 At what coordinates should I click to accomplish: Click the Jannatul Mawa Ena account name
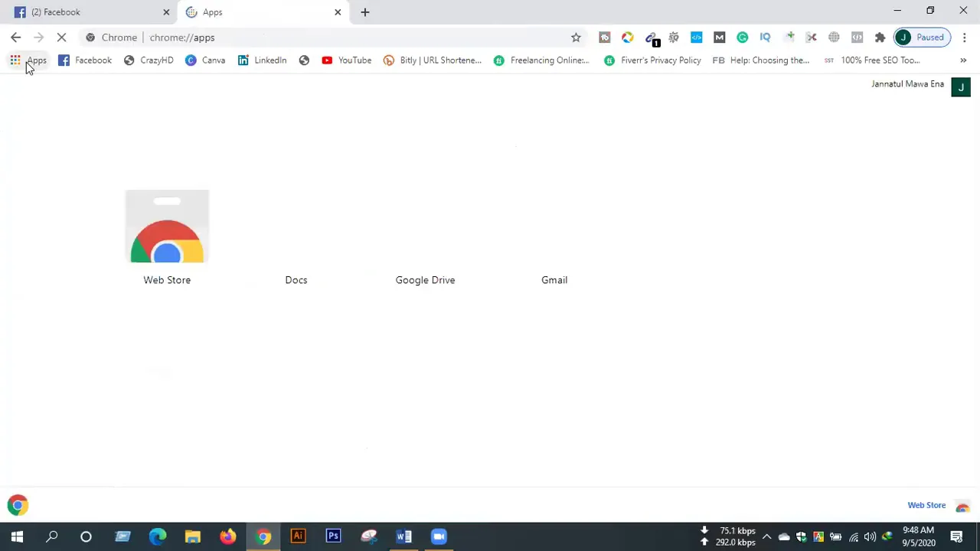(907, 84)
